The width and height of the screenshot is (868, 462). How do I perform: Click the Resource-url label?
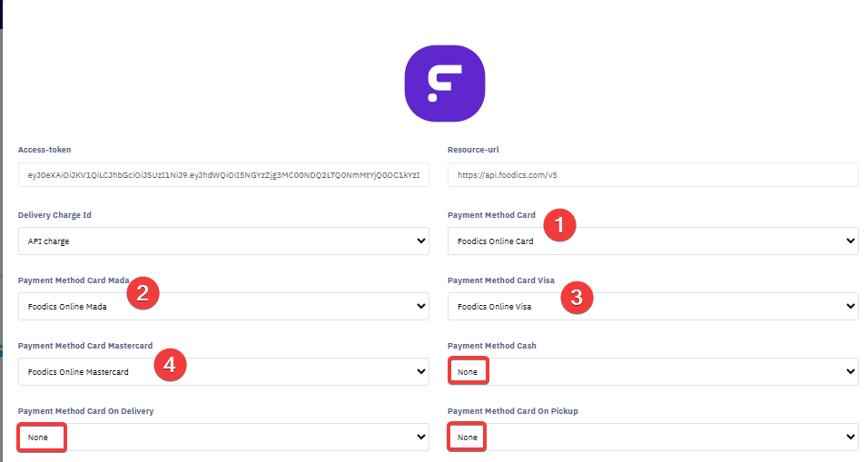(x=473, y=149)
